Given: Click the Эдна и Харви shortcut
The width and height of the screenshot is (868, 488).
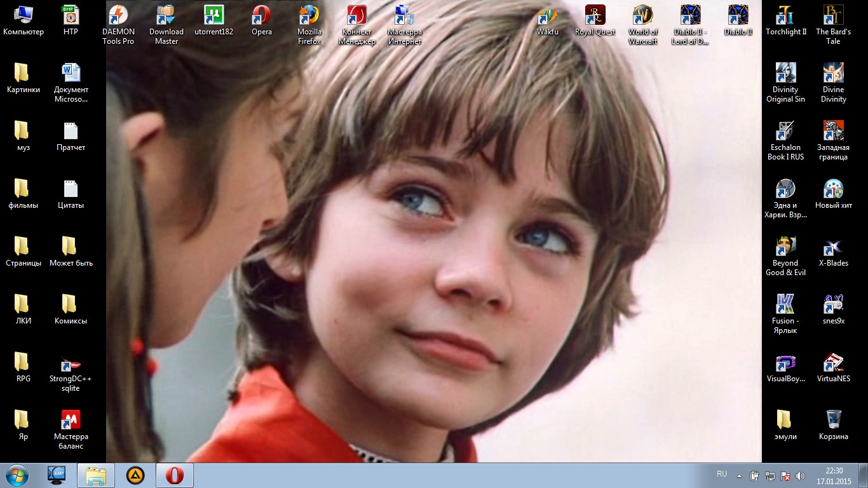Looking at the screenshot, I should 786,198.
